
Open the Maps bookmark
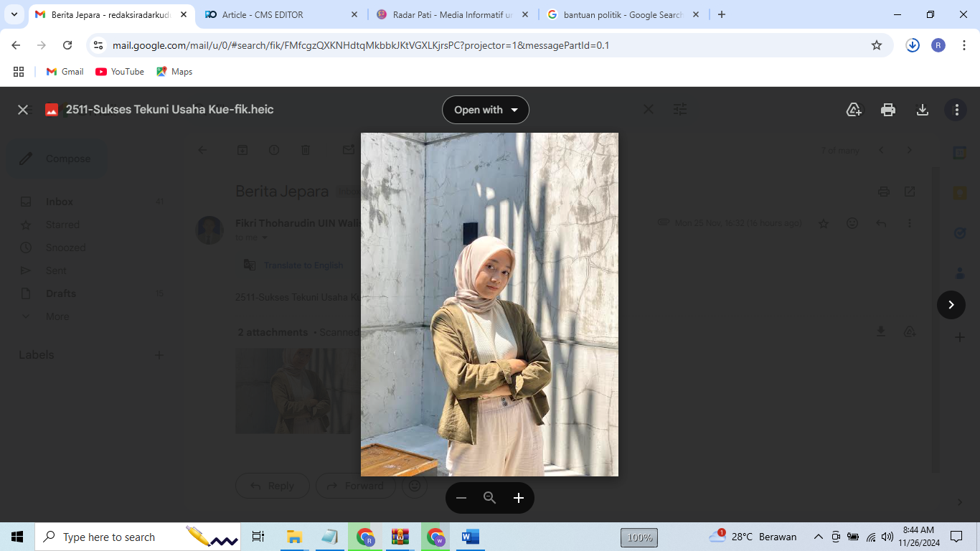pos(174,72)
